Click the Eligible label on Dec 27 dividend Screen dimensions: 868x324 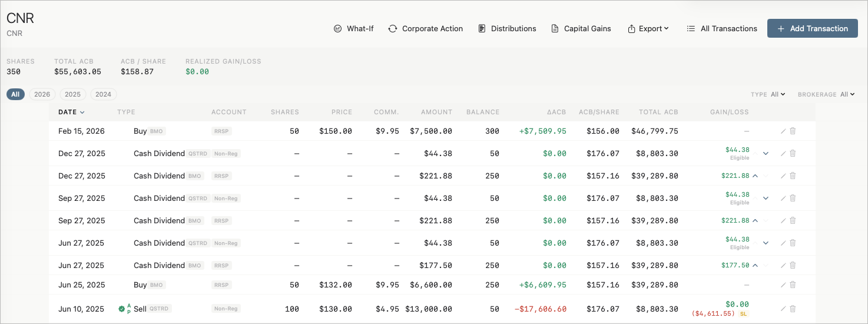(x=740, y=158)
